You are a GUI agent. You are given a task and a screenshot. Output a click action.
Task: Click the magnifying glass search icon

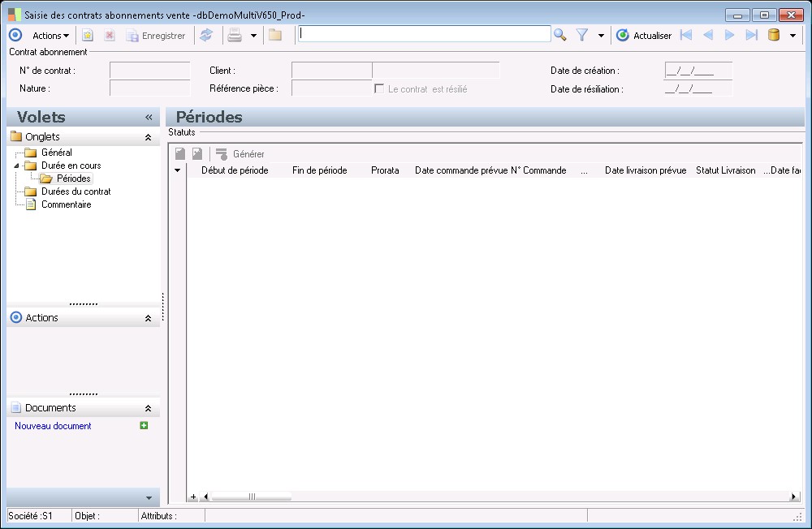pos(559,35)
